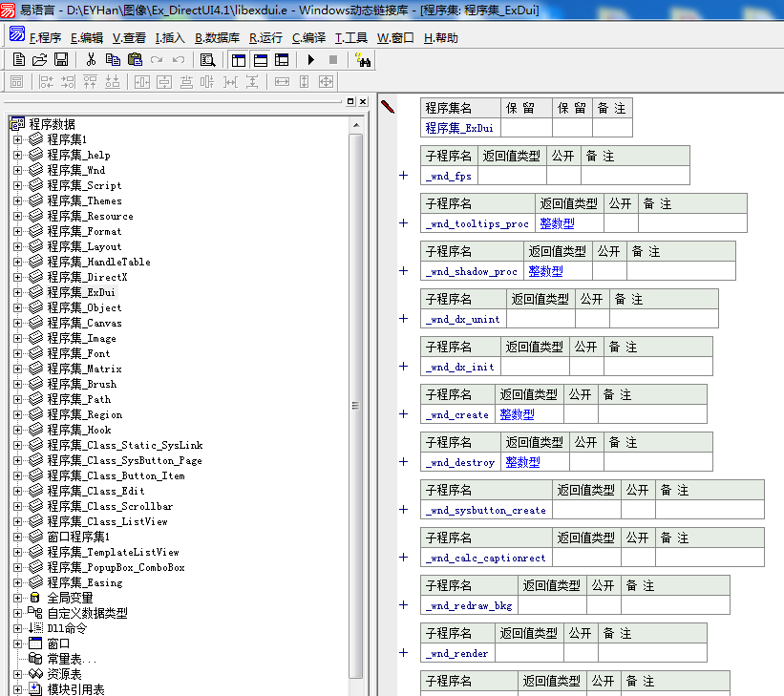Select 常量表... in the tree
The image size is (784, 696).
(x=72, y=659)
